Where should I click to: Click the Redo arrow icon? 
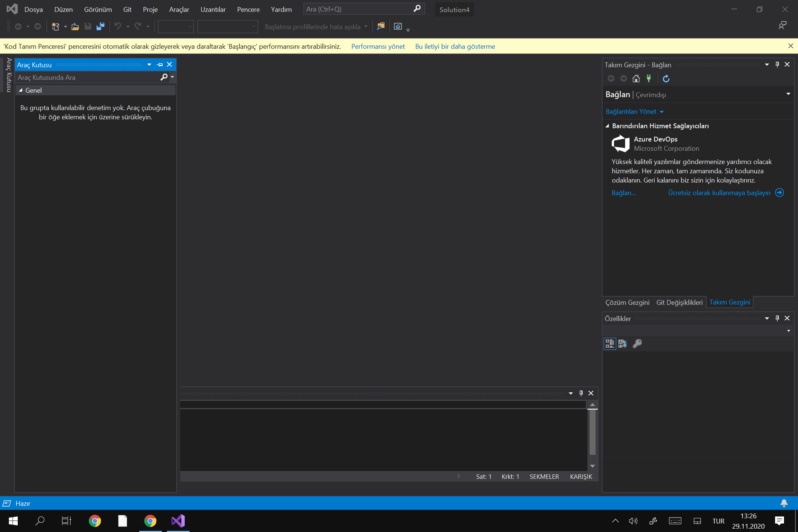138,26
